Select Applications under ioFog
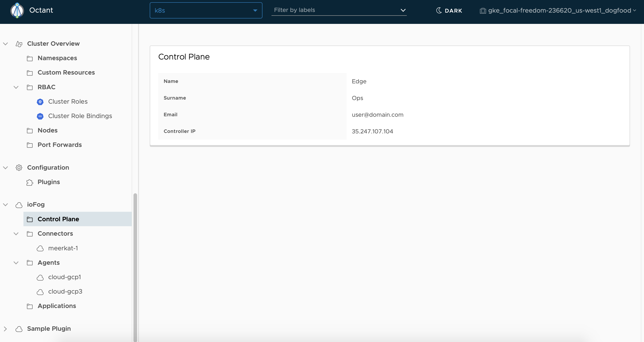Viewport: 644px width, 342px height. click(57, 306)
